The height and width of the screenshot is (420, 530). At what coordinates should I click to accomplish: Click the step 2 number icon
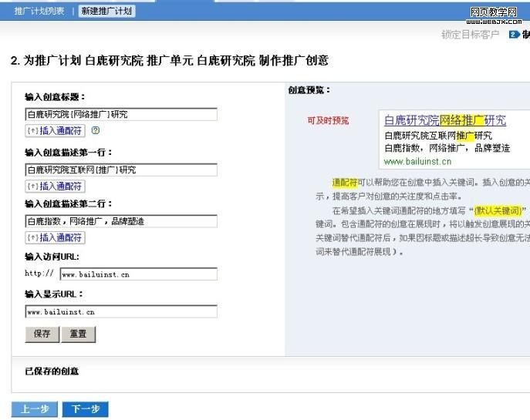(514, 35)
